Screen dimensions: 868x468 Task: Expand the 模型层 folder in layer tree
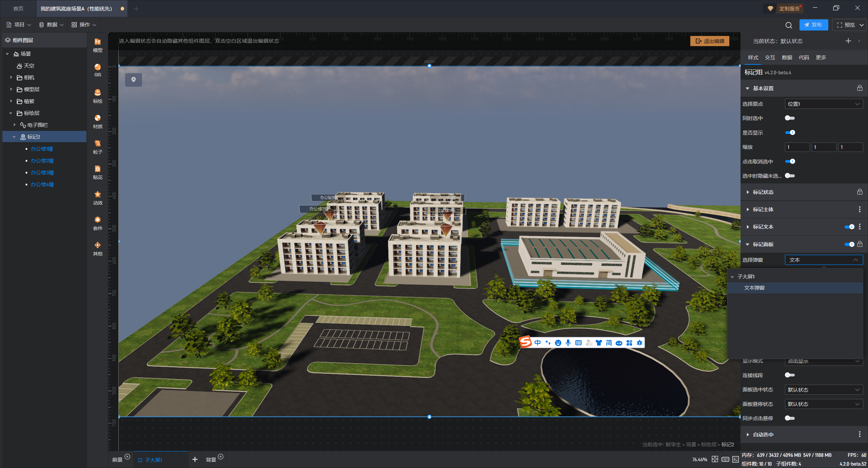[11, 89]
